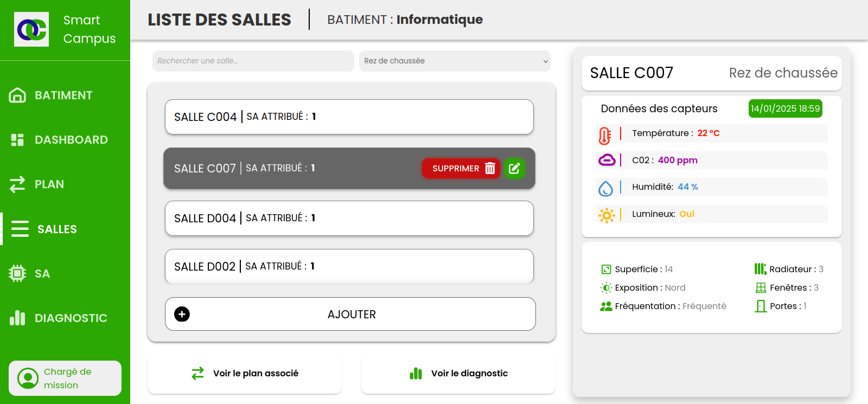Focus the Rechercher une salle field

pos(253,61)
